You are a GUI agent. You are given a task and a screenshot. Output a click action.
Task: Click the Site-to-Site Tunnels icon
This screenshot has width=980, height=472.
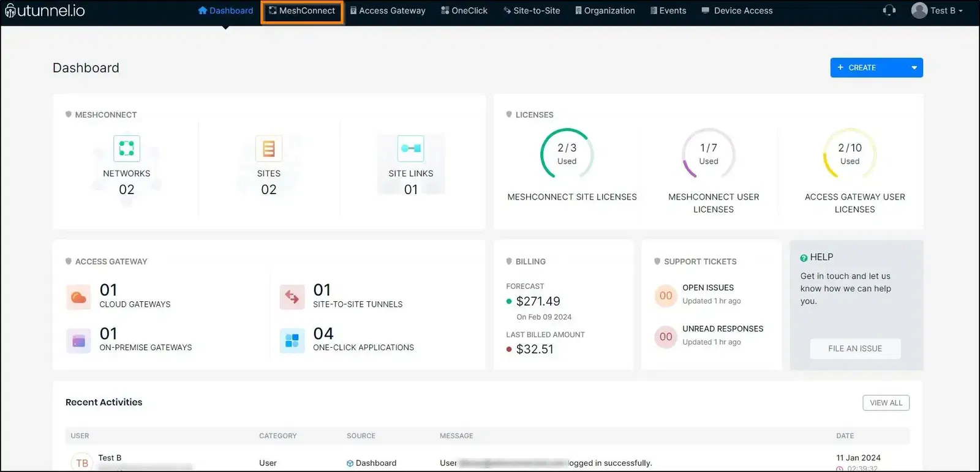(x=292, y=298)
